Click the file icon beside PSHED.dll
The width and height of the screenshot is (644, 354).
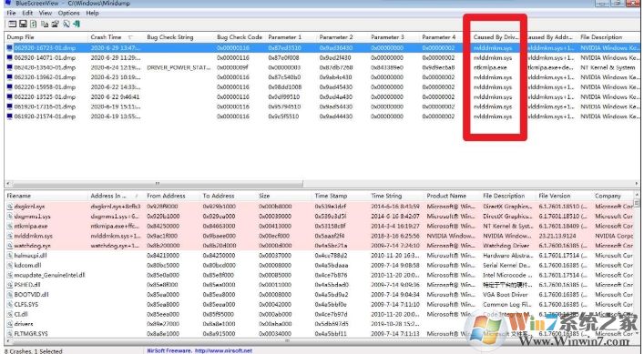(10, 285)
